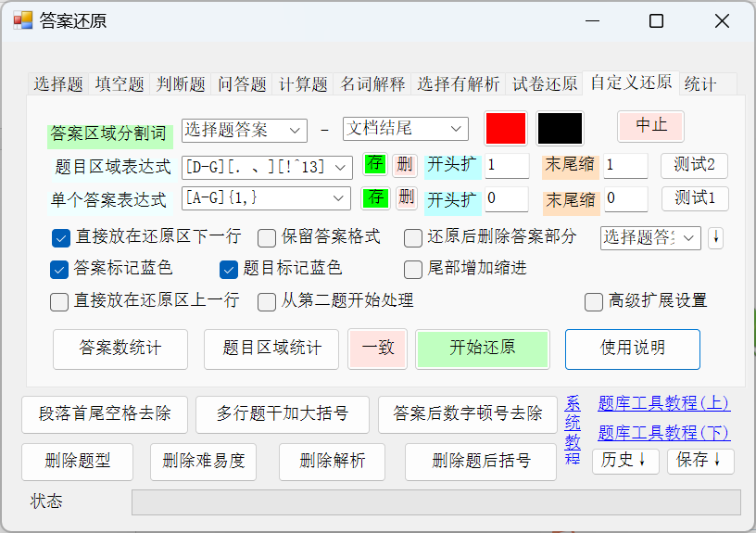Enable 保留答案格式 checkbox
Image resolution: width=756 pixels, height=533 pixels.
[267, 238]
